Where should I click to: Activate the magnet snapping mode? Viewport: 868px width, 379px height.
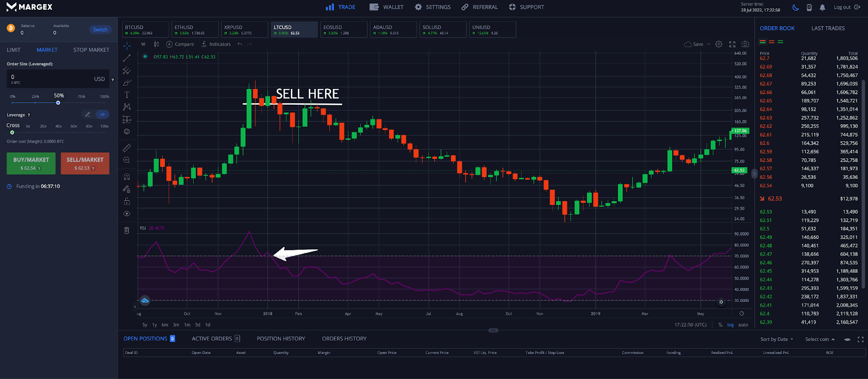pyautogui.click(x=127, y=177)
